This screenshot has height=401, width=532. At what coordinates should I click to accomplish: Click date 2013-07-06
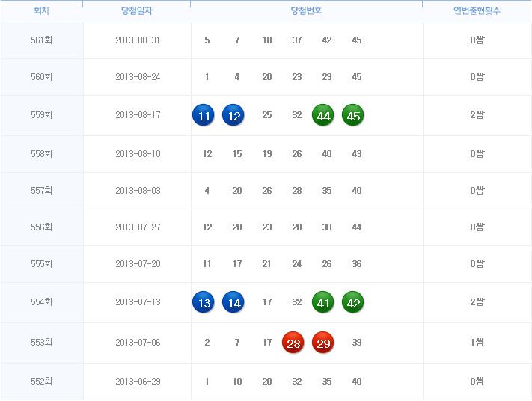tap(138, 343)
